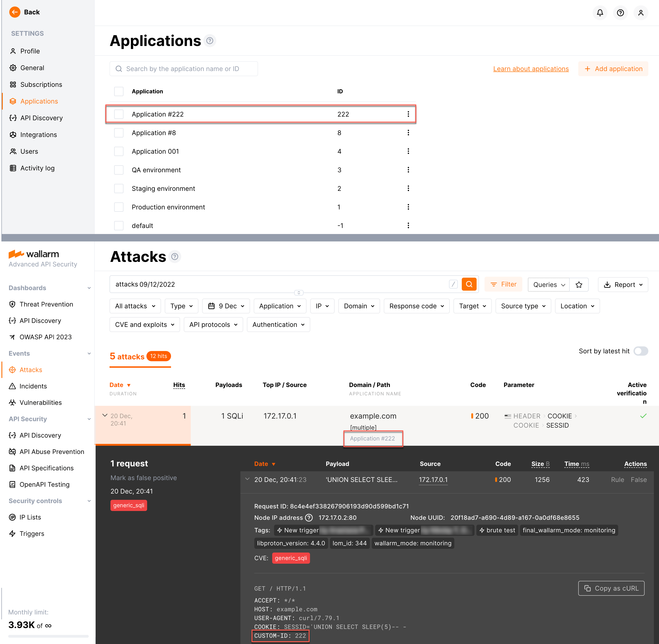Open API Abuse Prevention section
The width and height of the screenshot is (659, 644).
point(52,452)
